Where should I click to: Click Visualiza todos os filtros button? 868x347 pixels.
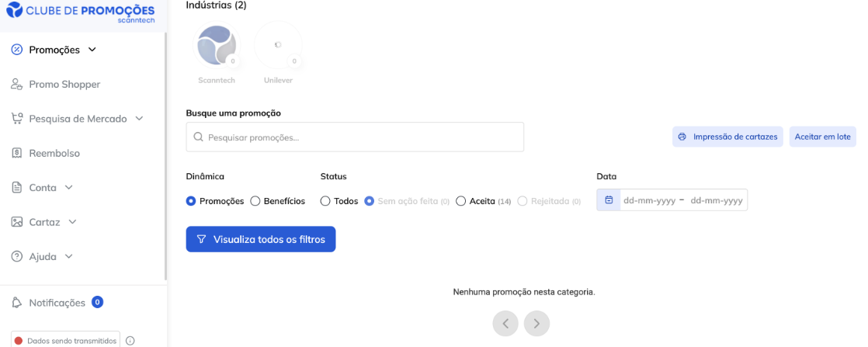pos(260,239)
